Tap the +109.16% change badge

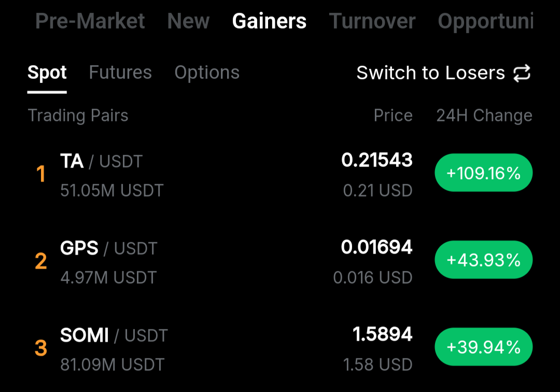pos(483,173)
